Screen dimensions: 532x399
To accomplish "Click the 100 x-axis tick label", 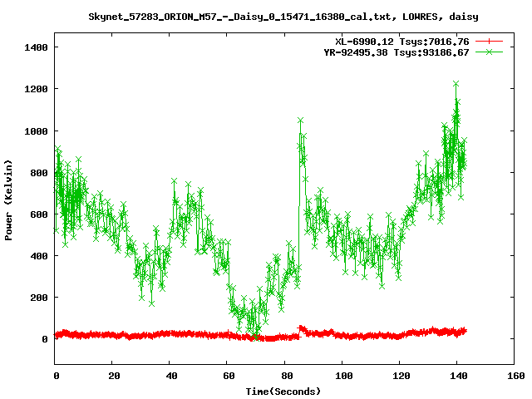I will coord(344,376).
